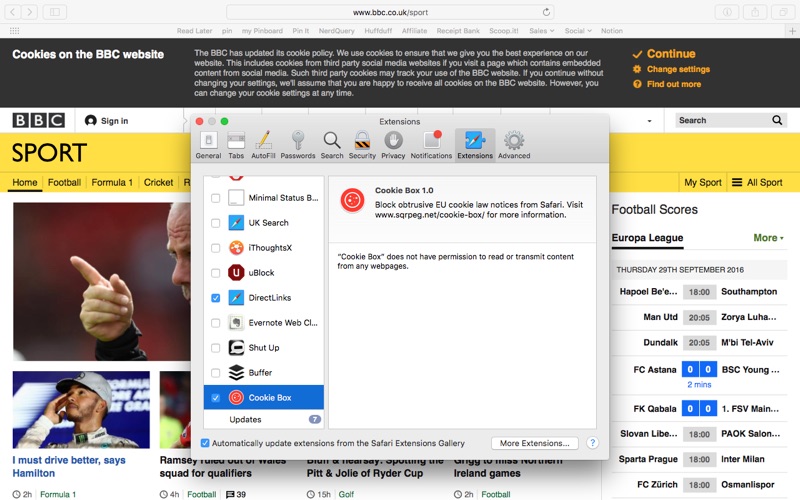
Task: Click the Safari address bar
Action: coord(390,12)
